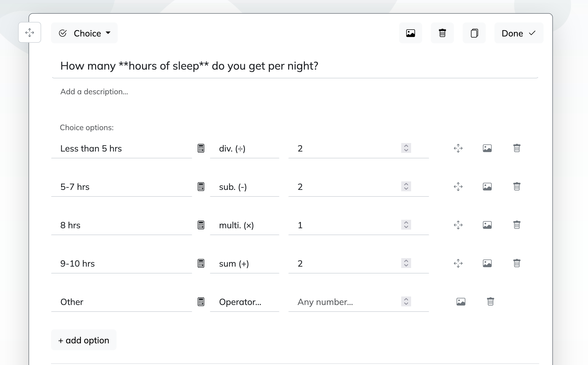The height and width of the screenshot is (365, 588).
Task: Edit the 5-7 hrs option text
Action: tap(121, 187)
